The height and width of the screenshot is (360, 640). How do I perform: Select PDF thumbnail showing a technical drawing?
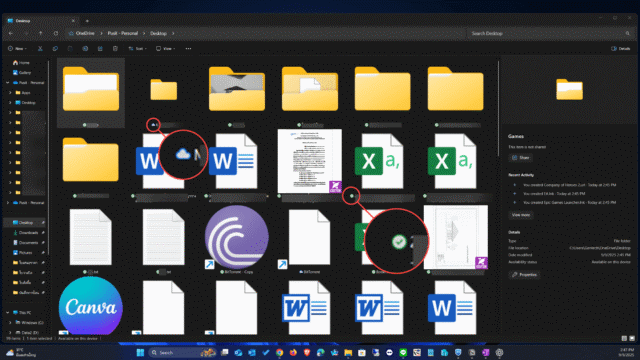pyautogui.click(x=456, y=238)
